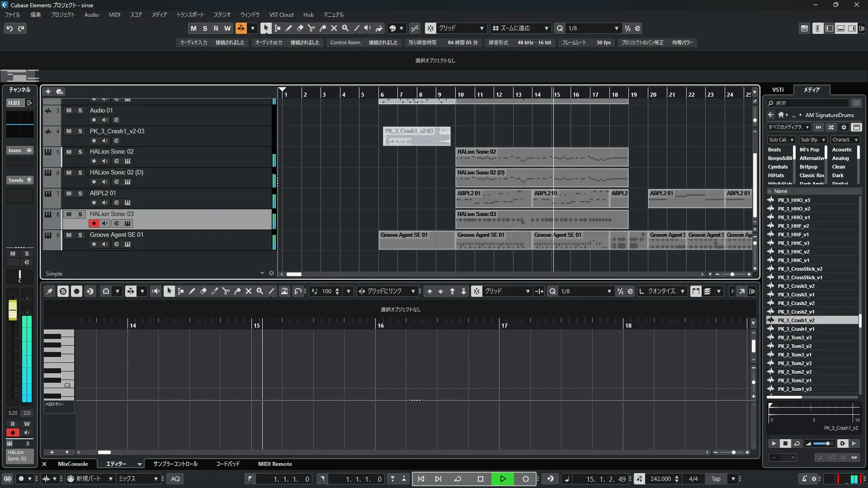Toggle the transport Cycle loop button
The height and width of the screenshot is (488, 868).
(x=458, y=479)
